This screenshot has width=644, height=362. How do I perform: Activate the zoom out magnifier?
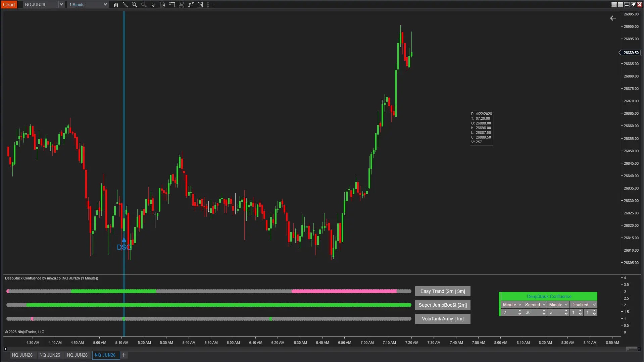coord(144,5)
